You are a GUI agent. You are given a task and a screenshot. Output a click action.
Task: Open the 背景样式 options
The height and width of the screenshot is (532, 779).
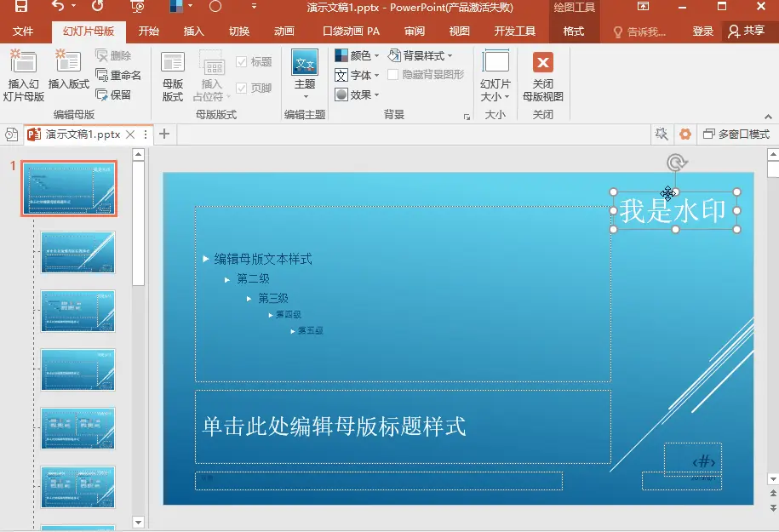pos(423,55)
